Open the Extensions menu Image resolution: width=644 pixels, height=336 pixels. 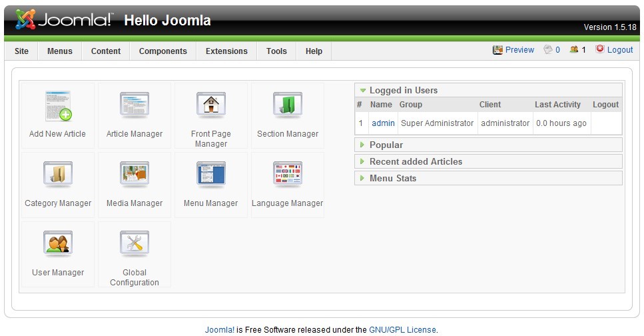(x=226, y=51)
